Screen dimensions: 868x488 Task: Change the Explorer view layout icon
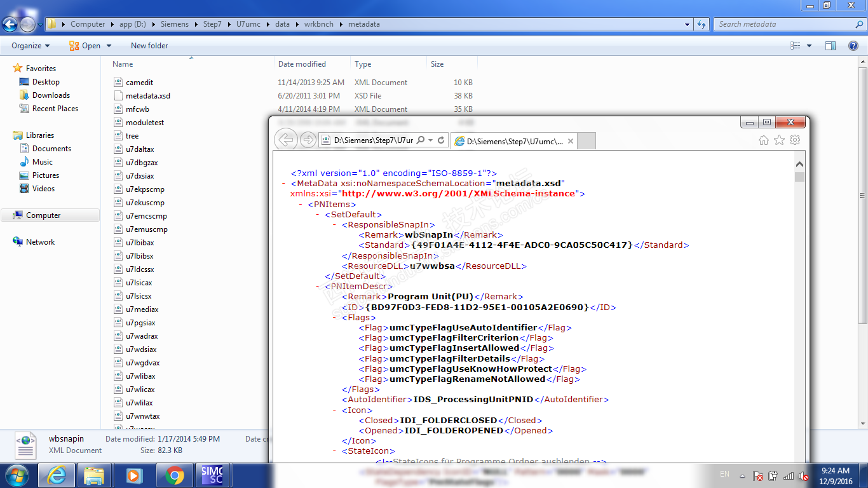(x=795, y=46)
